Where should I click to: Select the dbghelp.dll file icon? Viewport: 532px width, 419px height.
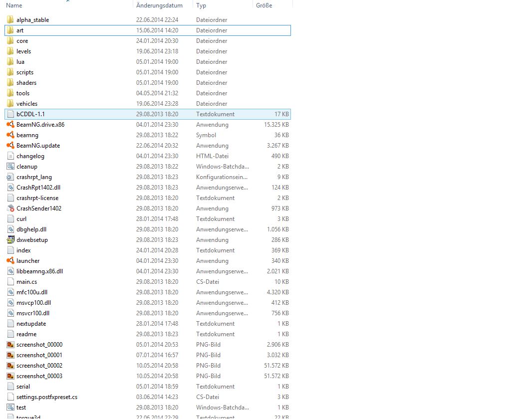pos(10,229)
